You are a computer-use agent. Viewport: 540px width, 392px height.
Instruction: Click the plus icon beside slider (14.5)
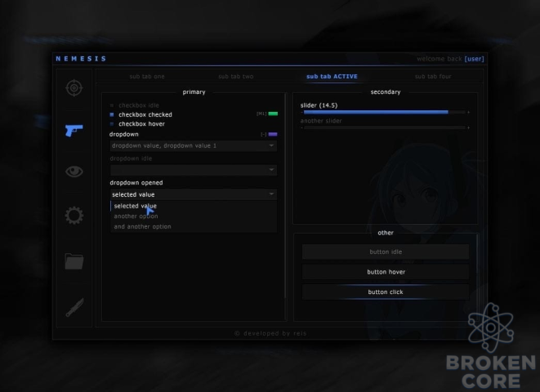pos(468,112)
